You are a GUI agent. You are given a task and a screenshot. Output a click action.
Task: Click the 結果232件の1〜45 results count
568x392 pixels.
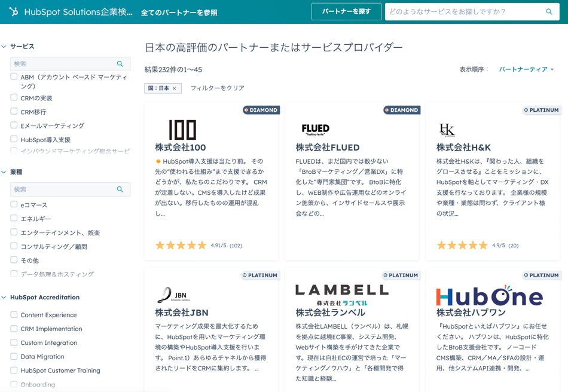(173, 69)
